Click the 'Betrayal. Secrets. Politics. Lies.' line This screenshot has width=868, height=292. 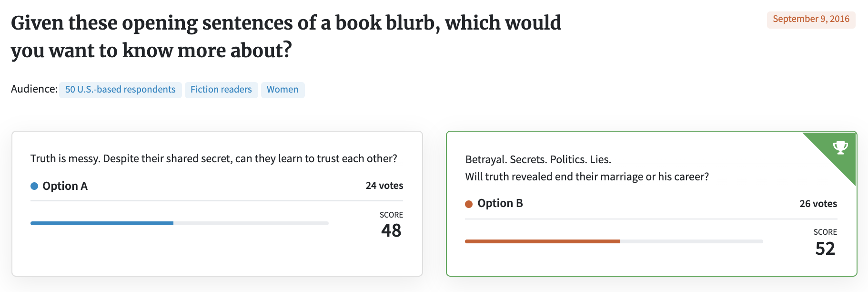click(538, 159)
